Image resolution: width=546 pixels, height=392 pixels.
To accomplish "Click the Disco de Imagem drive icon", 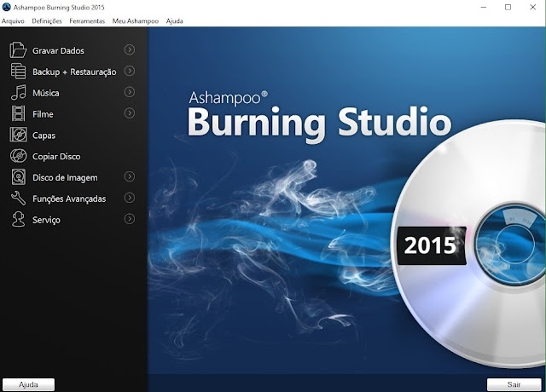I will pyautogui.click(x=19, y=176).
